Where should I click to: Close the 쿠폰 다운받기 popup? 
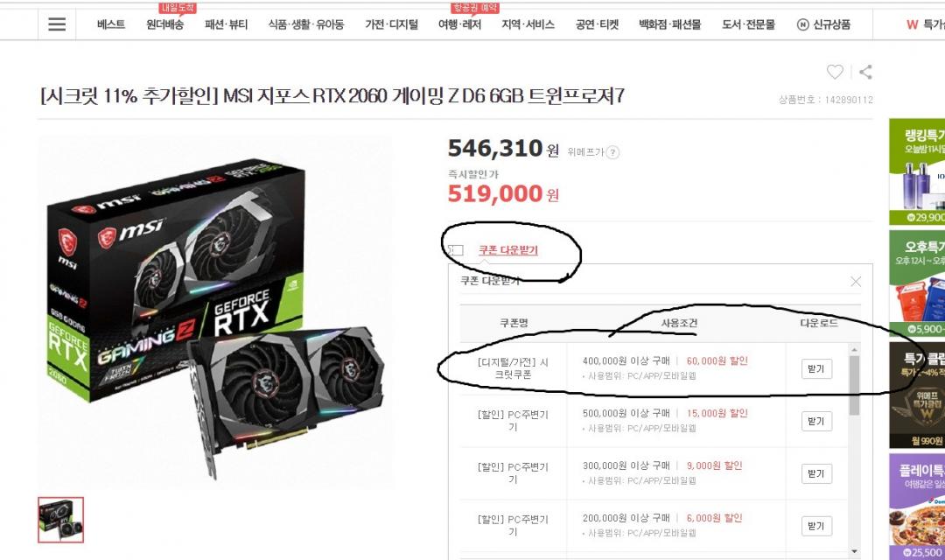click(856, 282)
